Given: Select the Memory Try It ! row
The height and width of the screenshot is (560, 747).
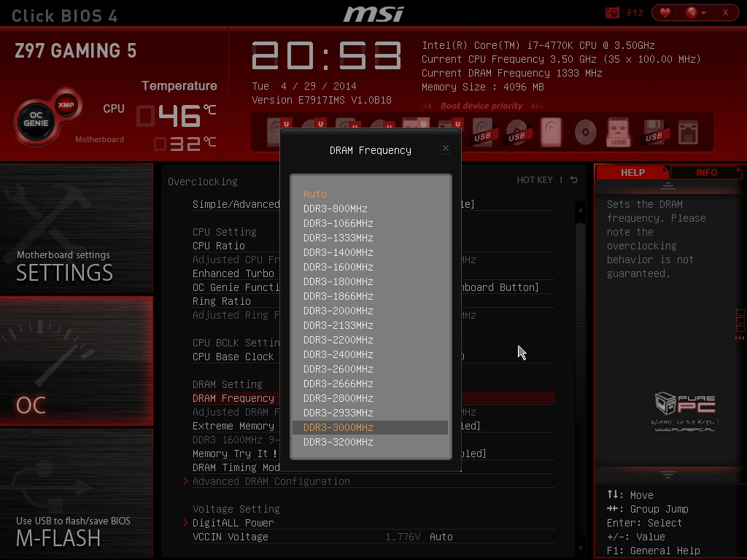Looking at the screenshot, I should [373, 454].
